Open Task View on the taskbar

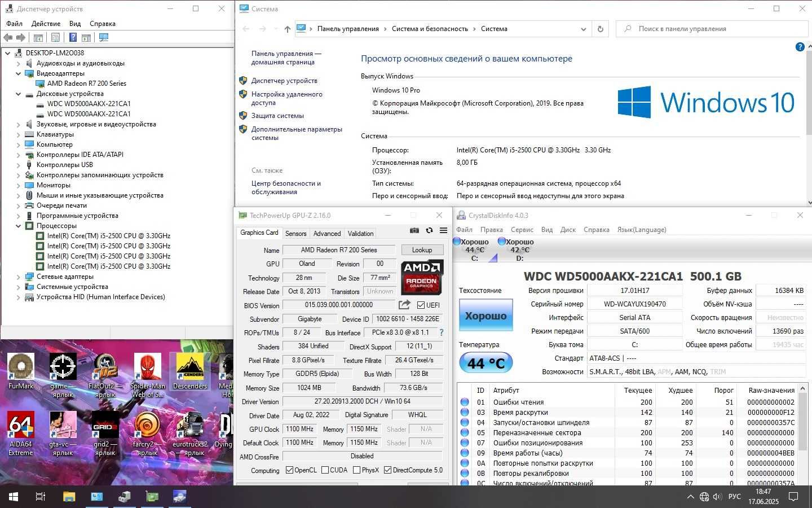coord(41,497)
